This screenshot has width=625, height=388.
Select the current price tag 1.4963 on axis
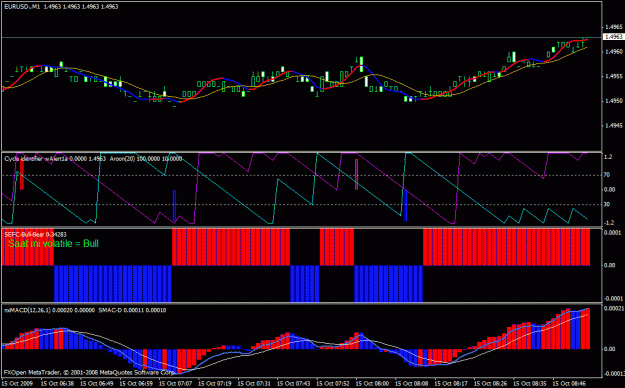(613, 37)
